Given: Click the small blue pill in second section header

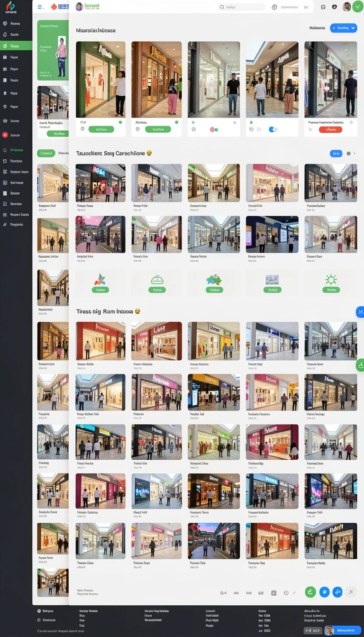Looking at the screenshot, I should [x=336, y=154].
